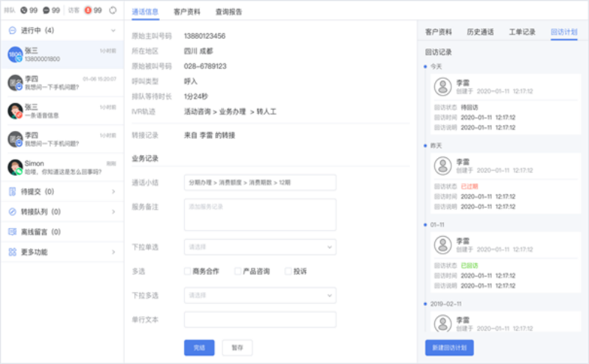Open the 下拉多选 dropdown
The width and height of the screenshot is (589, 364).
click(260, 296)
